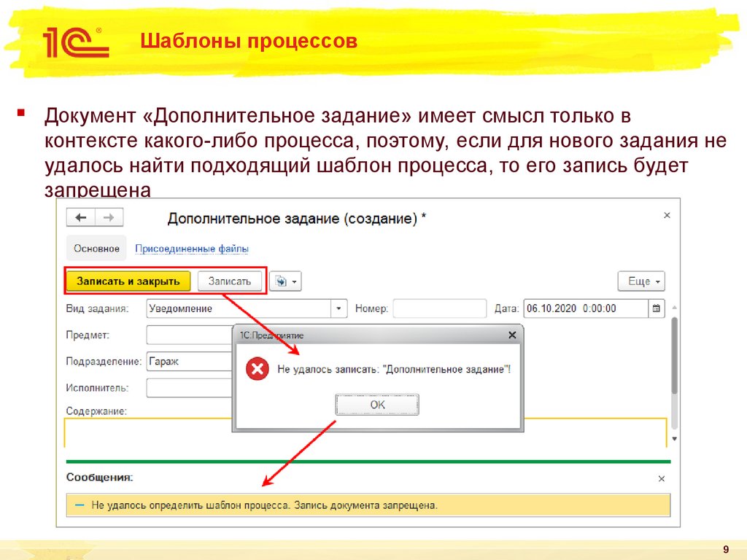Viewport: 747px width, 560px height.
Task: Confirm the error dialog with OK
Action: pos(376,404)
